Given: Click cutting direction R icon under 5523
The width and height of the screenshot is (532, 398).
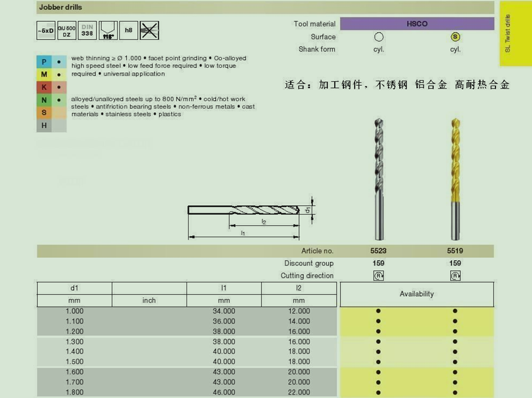Looking at the screenshot, I should point(379,275).
